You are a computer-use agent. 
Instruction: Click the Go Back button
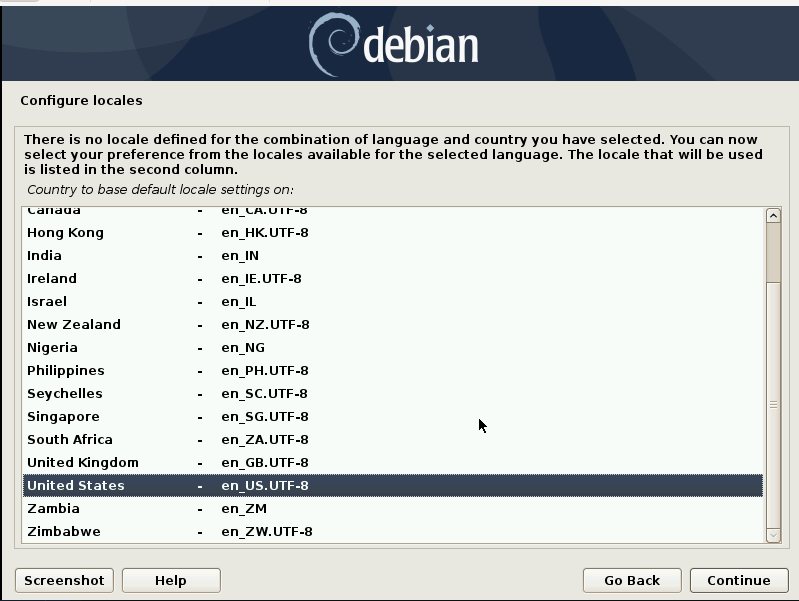tap(632, 580)
